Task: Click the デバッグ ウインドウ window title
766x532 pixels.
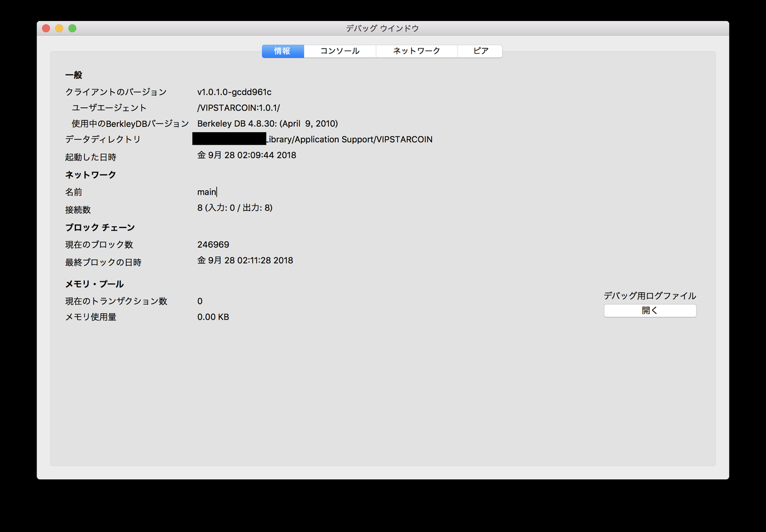Action: [382, 28]
